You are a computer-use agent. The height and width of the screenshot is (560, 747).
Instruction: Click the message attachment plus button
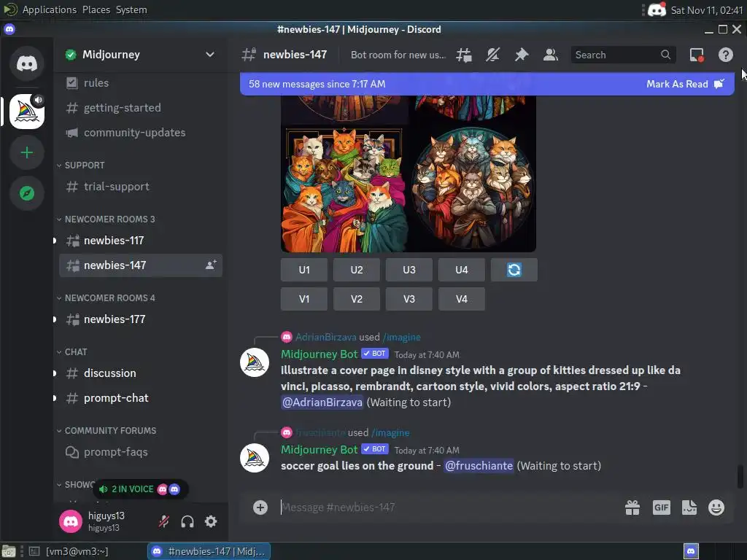(260, 507)
